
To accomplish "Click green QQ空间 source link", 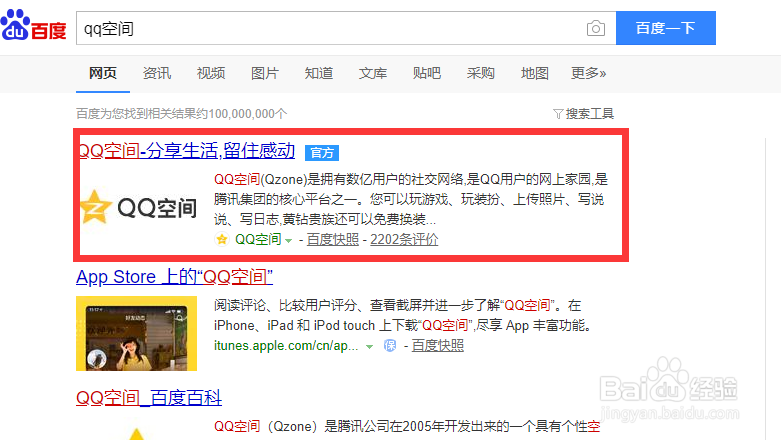I will click(258, 240).
